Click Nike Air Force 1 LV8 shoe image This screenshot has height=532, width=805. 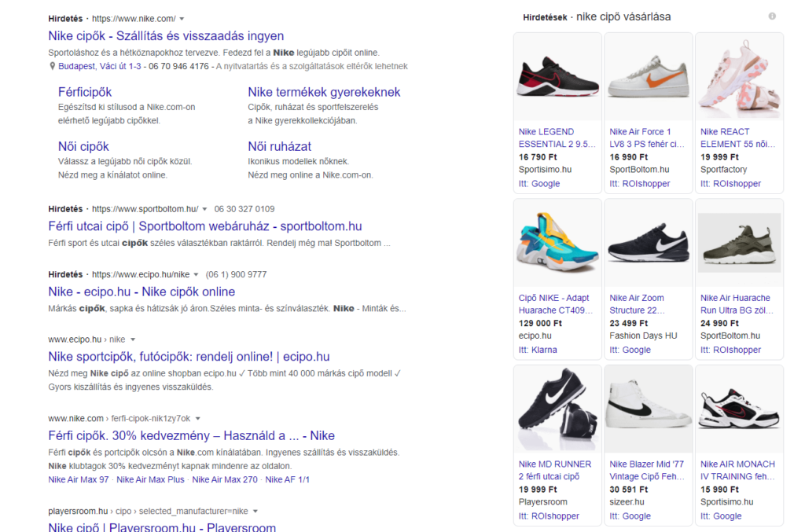point(649,77)
